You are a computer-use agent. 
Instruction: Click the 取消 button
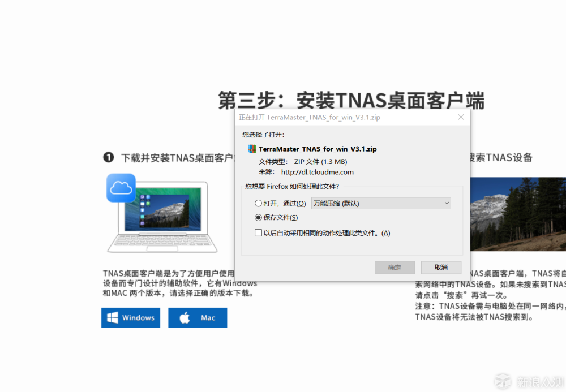(x=441, y=267)
